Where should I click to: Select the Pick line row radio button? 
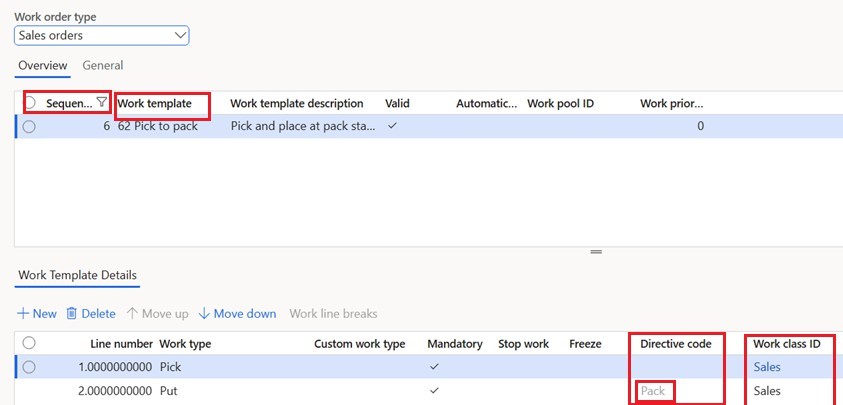(29, 367)
